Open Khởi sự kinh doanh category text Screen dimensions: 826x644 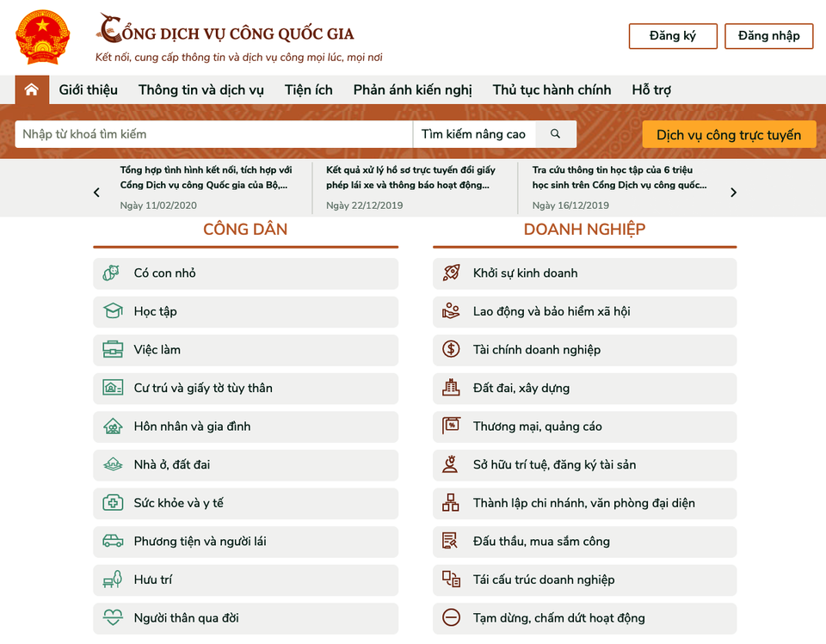[x=525, y=273]
